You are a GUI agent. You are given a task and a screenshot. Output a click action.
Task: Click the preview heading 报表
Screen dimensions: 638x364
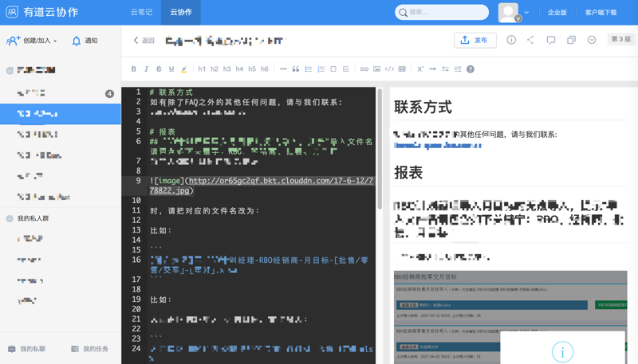click(x=408, y=173)
